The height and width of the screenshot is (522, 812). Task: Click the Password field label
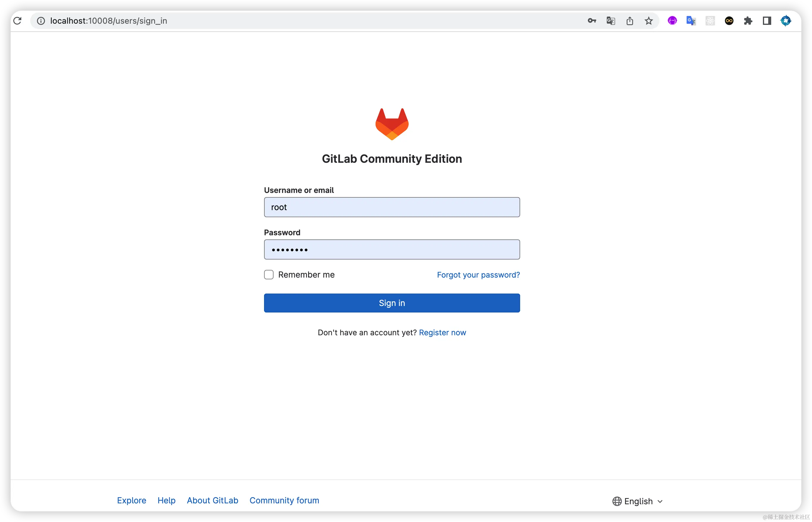click(282, 233)
